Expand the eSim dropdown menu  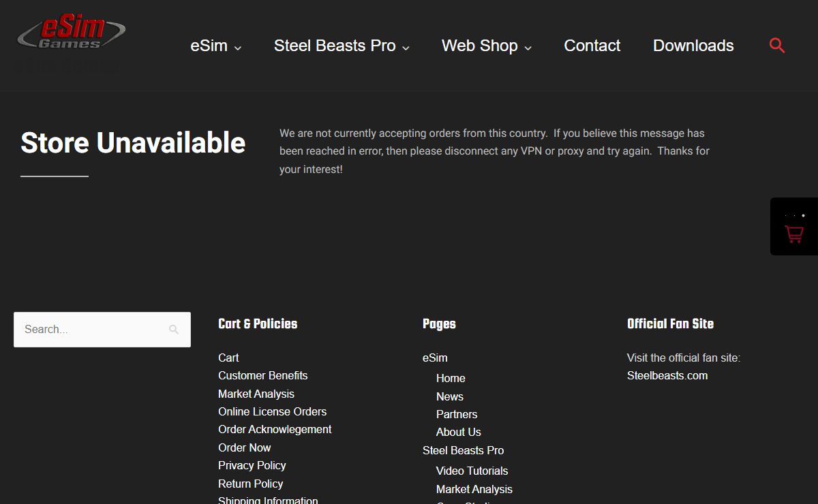[215, 46]
